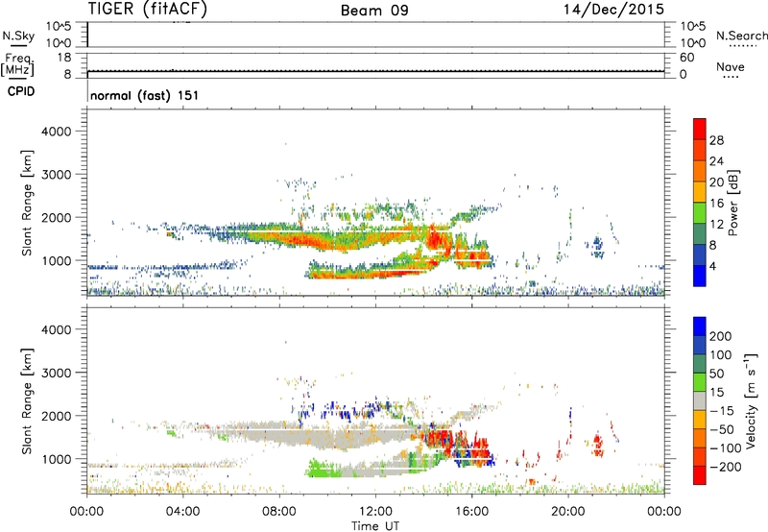This screenshot has width=768, height=532.
Task: Click the power plot 'Slant Range [km]' label
Action: [x=27, y=203]
